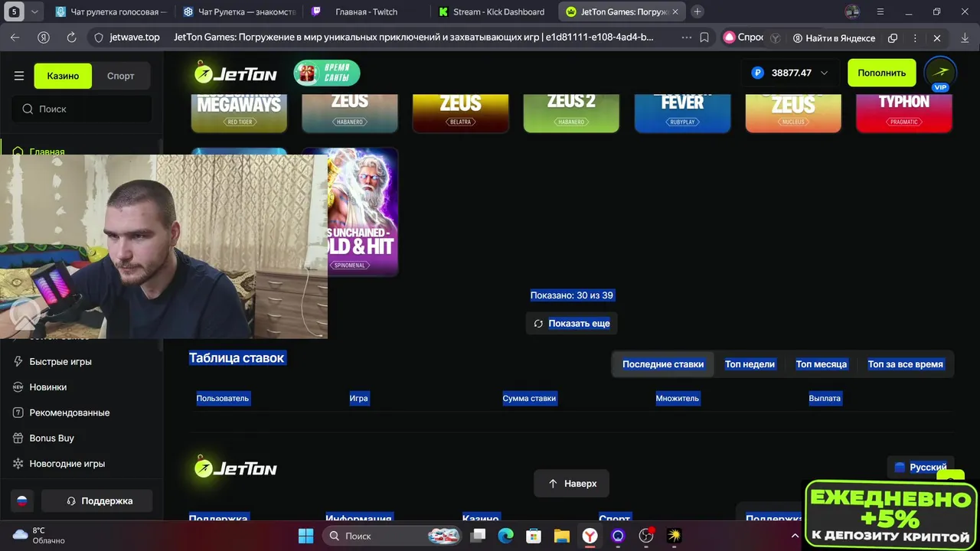
Task: Switch to the Чат рулетка голосовая tab
Action: [112, 11]
